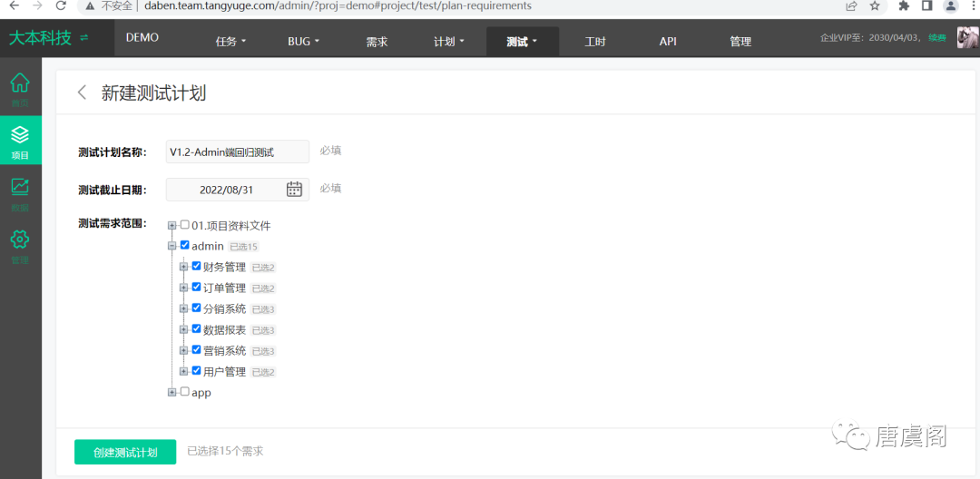The width and height of the screenshot is (980, 479).
Task: Click the 已选15 badge beside admin
Action: point(243,247)
